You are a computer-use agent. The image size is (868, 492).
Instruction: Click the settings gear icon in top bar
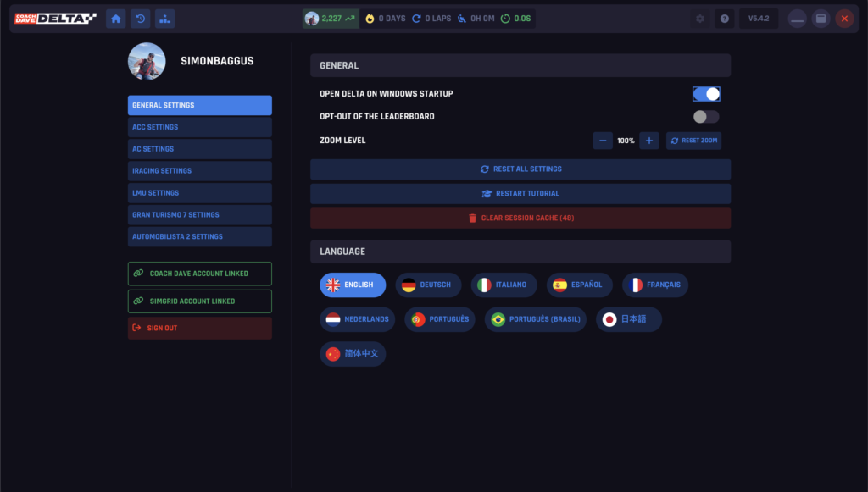pyautogui.click(x=699, y=19)
